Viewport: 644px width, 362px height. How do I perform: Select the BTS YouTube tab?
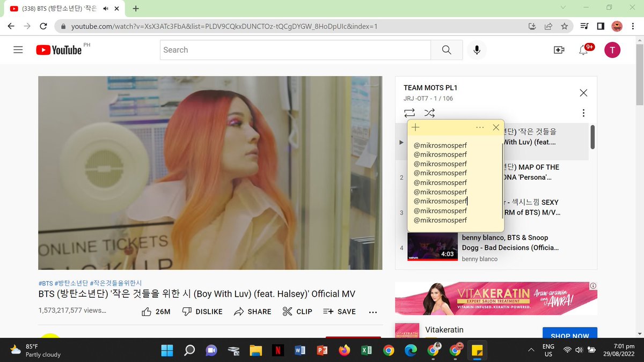pos(63,9)
